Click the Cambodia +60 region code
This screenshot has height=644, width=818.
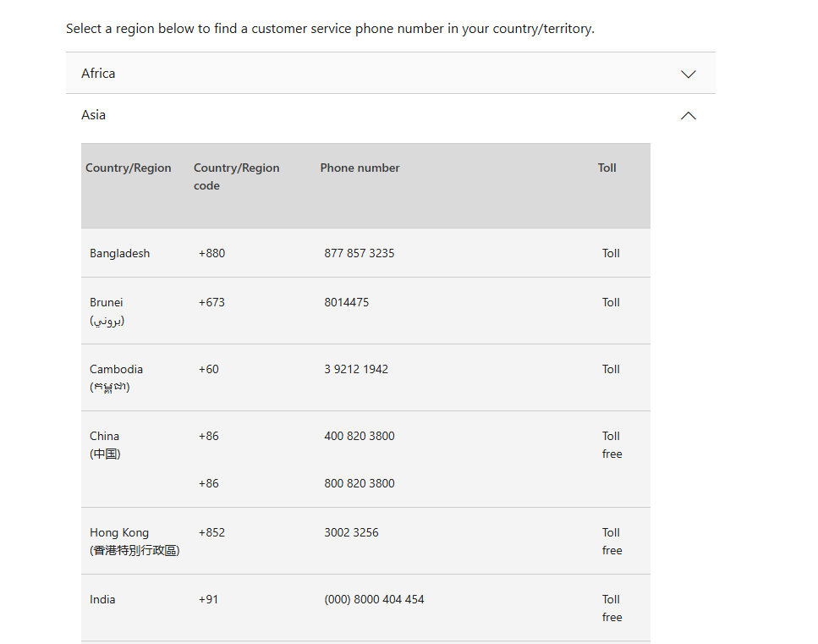click(x=208, y=369)
